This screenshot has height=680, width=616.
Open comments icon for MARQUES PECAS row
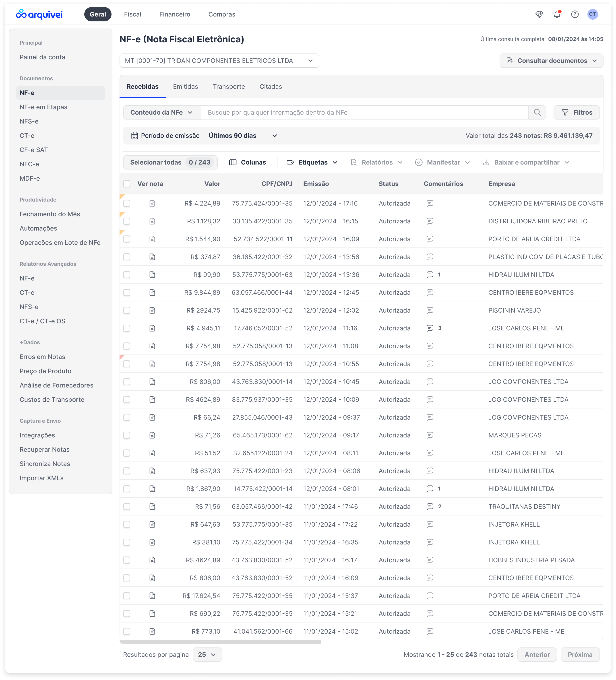(430, 435)
